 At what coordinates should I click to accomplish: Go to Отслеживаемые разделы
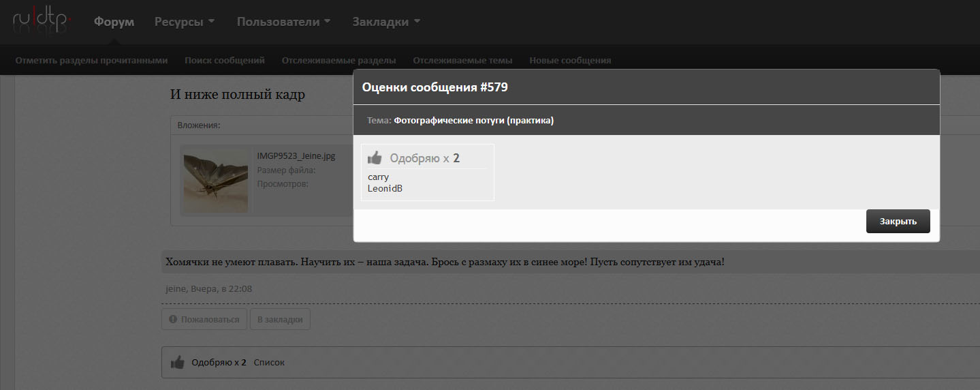click(x=338, y=60)
